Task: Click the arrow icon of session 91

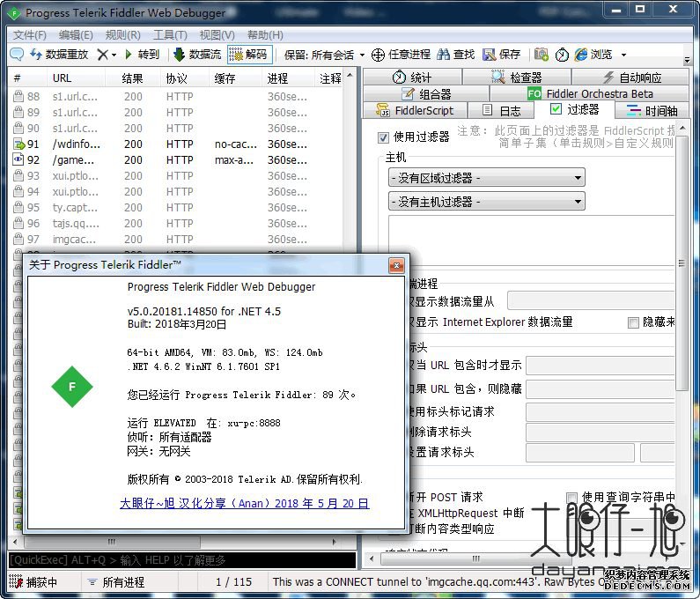Action: click(x=18, y=144)
